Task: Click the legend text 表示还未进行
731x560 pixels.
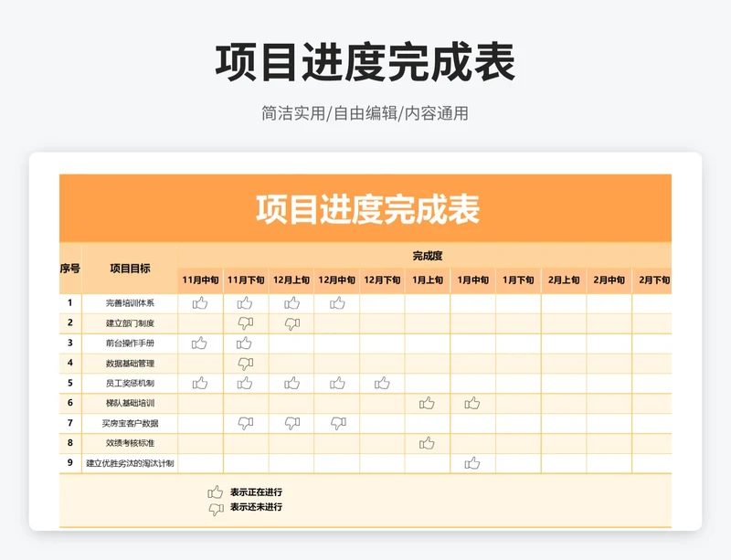Action: tap(256, 507)
